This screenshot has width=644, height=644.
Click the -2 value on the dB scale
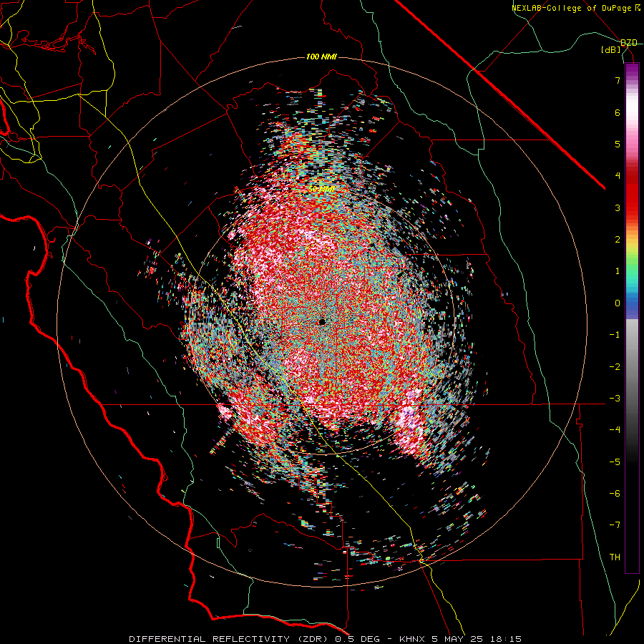click(x=615, y=366)
